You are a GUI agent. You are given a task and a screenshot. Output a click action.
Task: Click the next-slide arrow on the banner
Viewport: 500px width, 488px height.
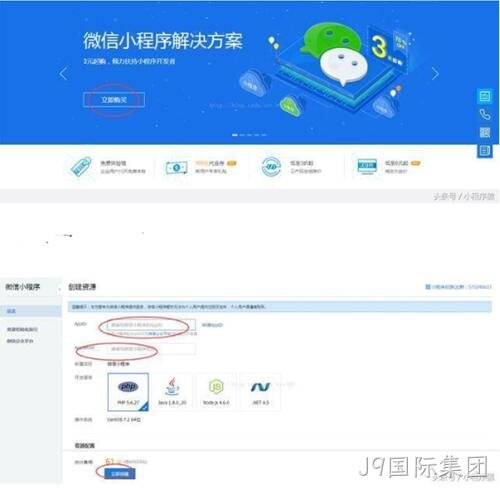click(x=435, y=74)
